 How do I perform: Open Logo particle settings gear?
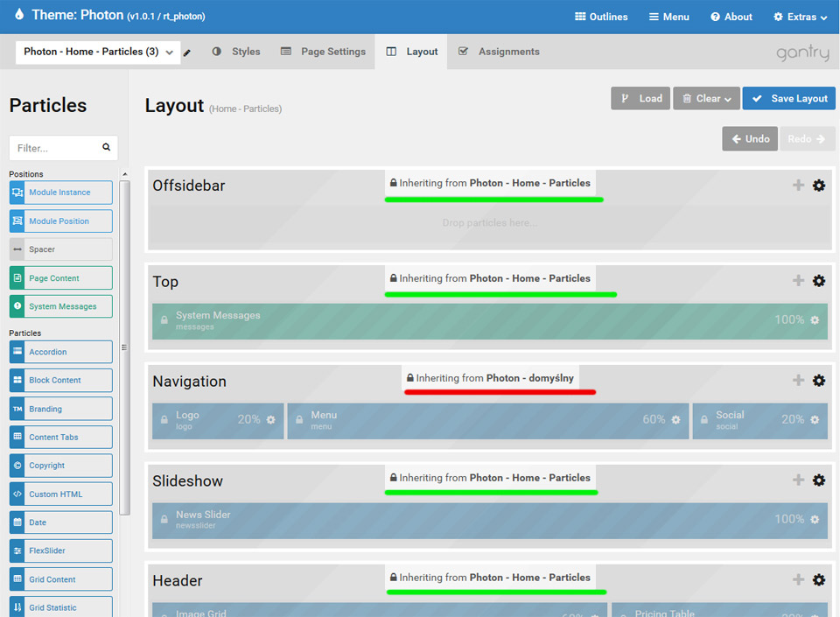pyautogui.click(x=270, y=420)
